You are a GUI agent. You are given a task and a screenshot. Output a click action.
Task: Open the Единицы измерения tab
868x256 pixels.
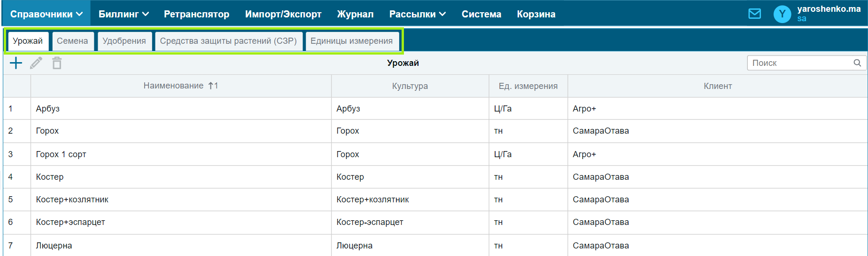351,41
